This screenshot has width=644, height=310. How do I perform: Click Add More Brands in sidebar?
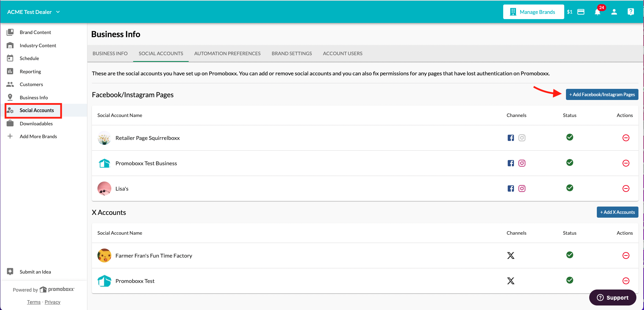(38, 136)
